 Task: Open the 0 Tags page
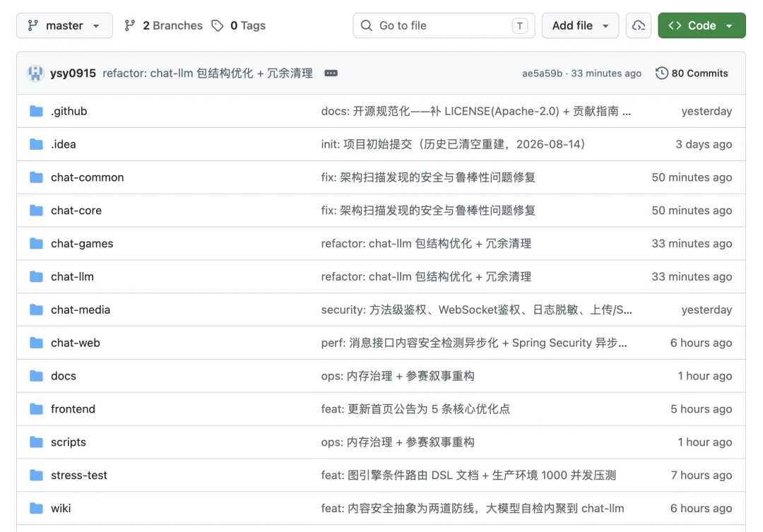[239, 25]
